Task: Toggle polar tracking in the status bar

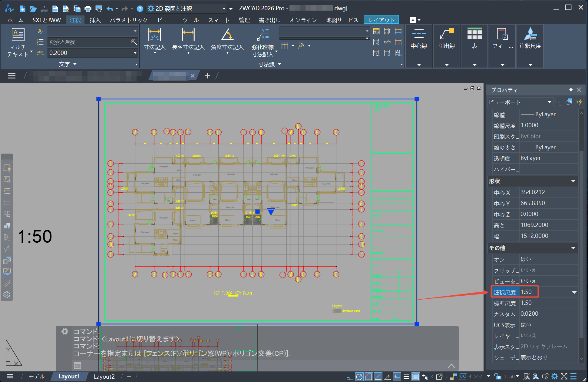Action: [359, 377]
